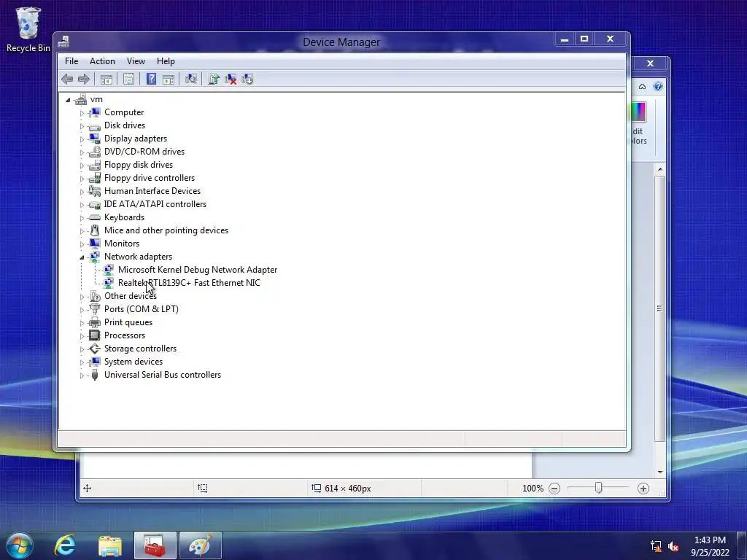Click the Other devices question mark icon

pos(95,296)
